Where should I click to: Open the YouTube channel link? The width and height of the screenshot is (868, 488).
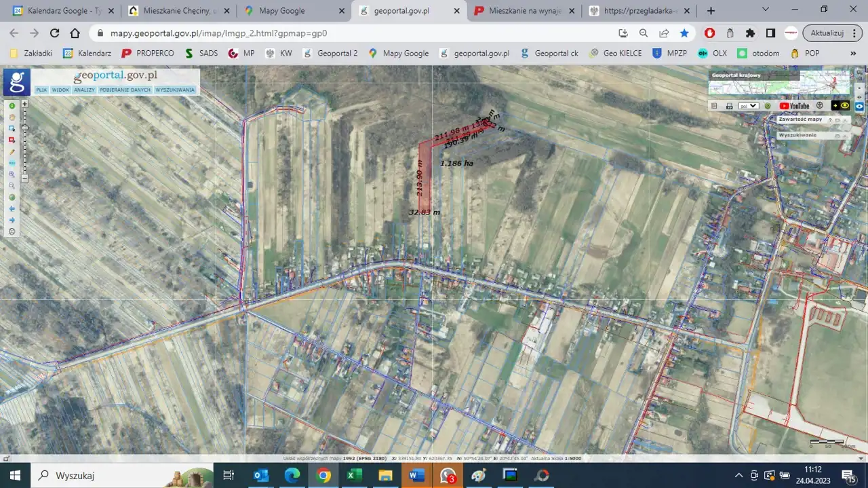pyautogui.click(x=794, y=106)
